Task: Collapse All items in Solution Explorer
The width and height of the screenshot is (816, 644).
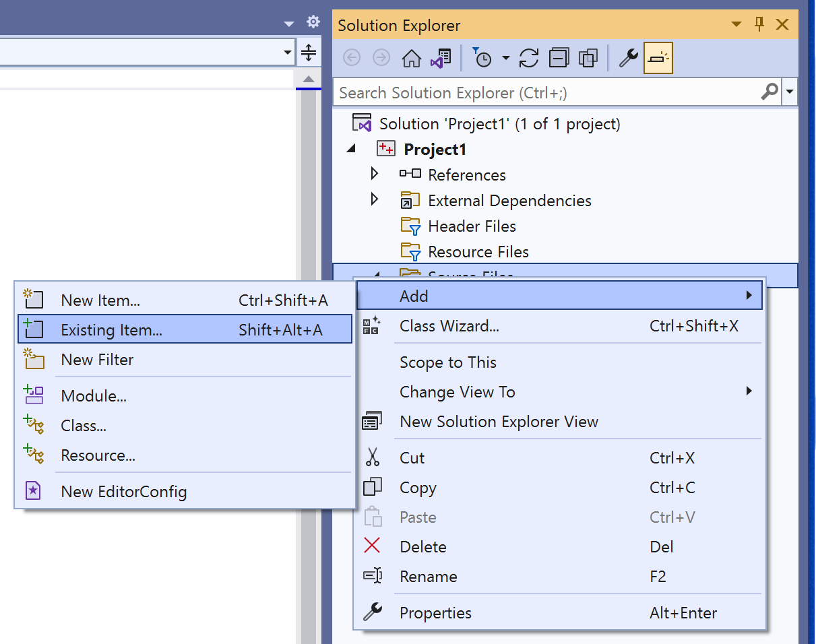Action: pyautogui.click(x=559, y=59)
